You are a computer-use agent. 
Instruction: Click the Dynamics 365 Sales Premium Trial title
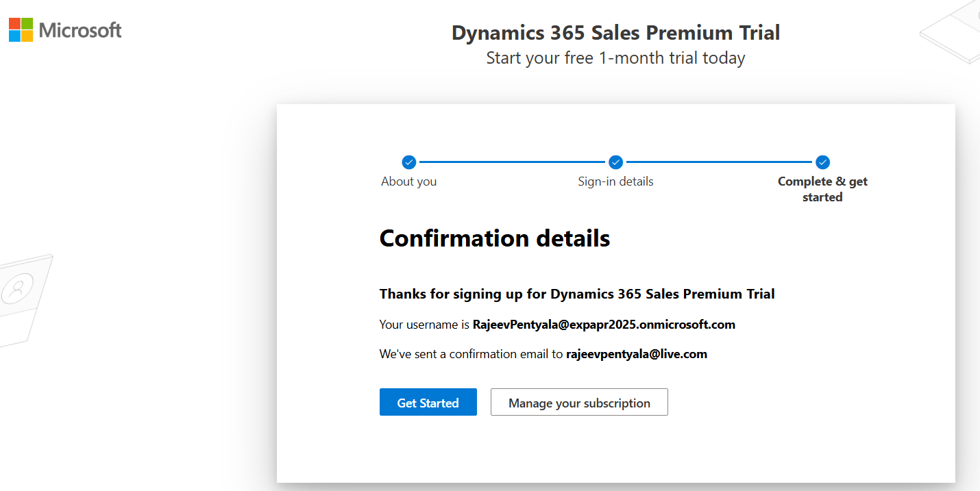click(615, 33)
